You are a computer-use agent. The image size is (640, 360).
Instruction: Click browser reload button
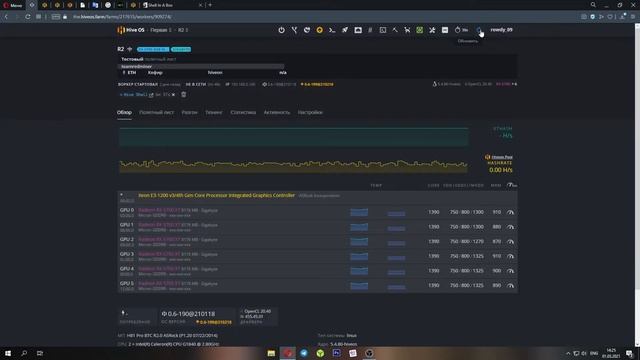pyautogui.click(x=27, y=17)
